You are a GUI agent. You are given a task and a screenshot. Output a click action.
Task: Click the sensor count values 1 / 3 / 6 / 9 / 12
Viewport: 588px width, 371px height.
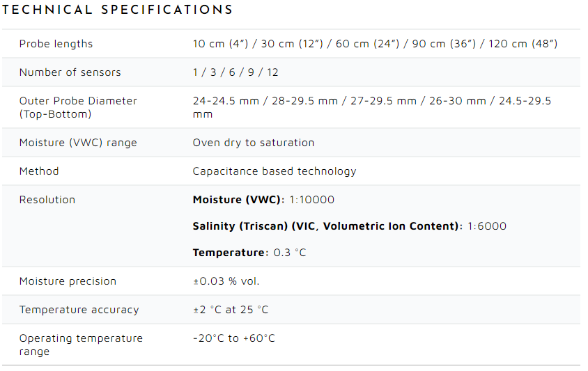[235, 72]
